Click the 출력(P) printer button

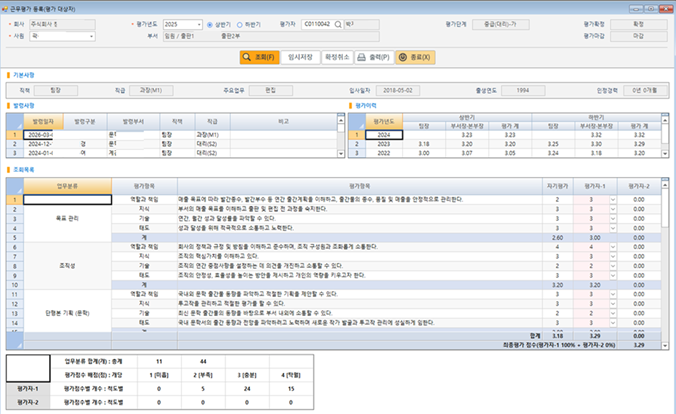[x=374, y=57]
